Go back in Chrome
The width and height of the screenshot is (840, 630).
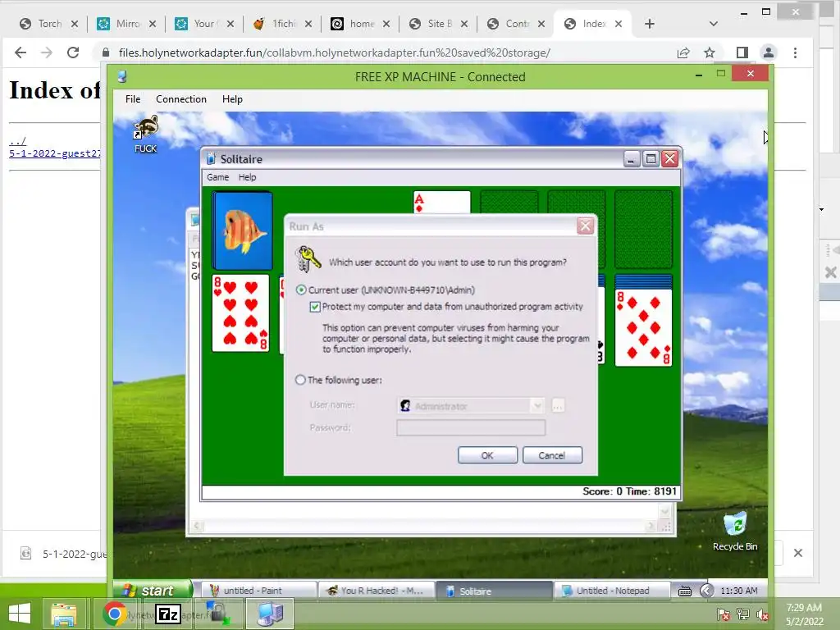21,52
